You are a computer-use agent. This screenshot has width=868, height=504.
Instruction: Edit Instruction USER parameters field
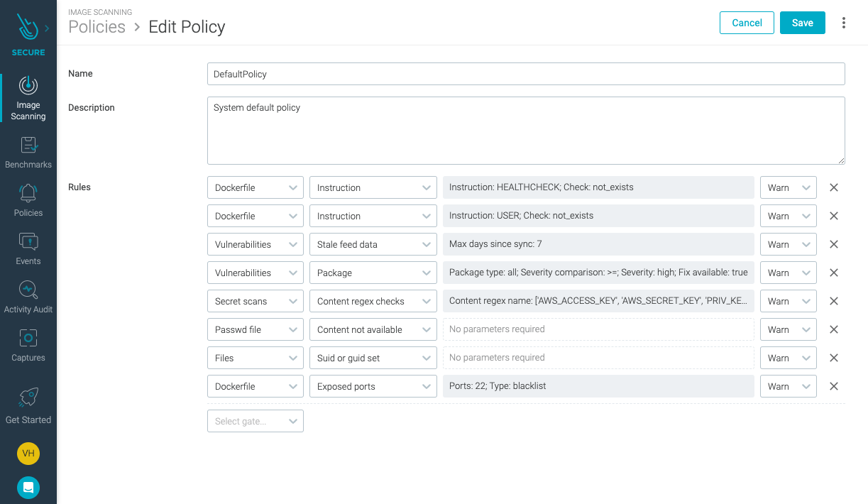(598, 216)
